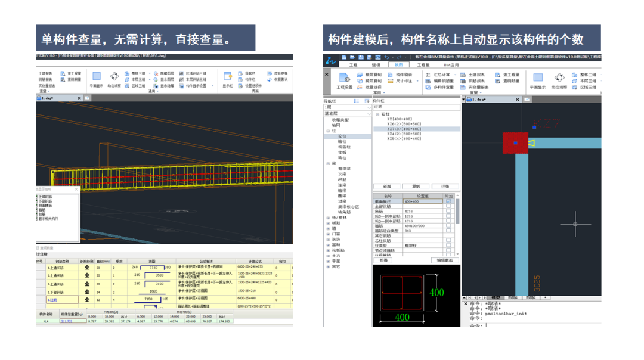Collapse the 柱 tree node
Viewport: 644px width, 360px height.
tap(328, 131)
